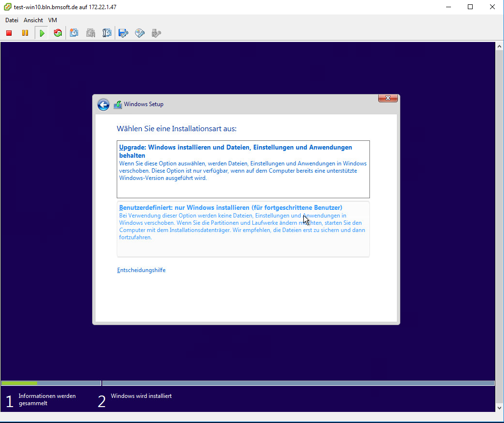Take a snapshot of the VM
Image resolution: width=504 pixels, height=423 pixels.
74,33
